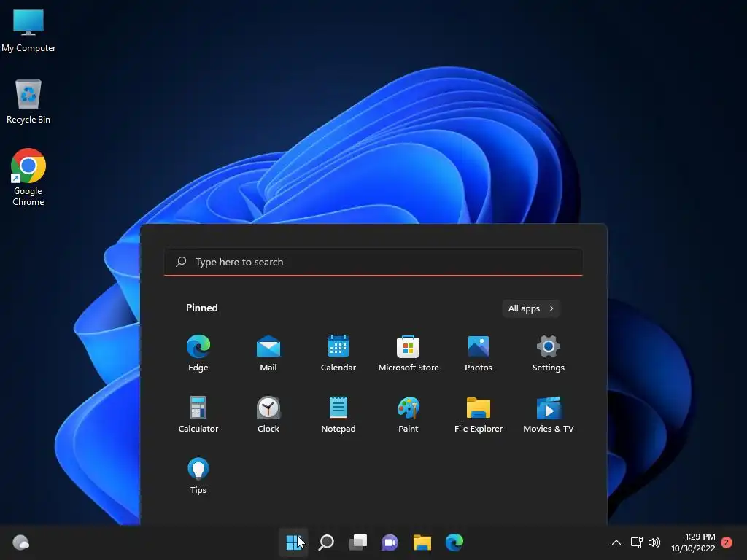Open the volume tray icon

[x=654, y=542]
